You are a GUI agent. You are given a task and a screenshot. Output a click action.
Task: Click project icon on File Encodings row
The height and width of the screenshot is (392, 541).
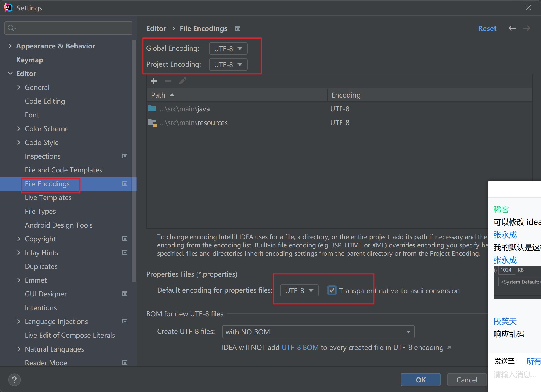point(125,183)
